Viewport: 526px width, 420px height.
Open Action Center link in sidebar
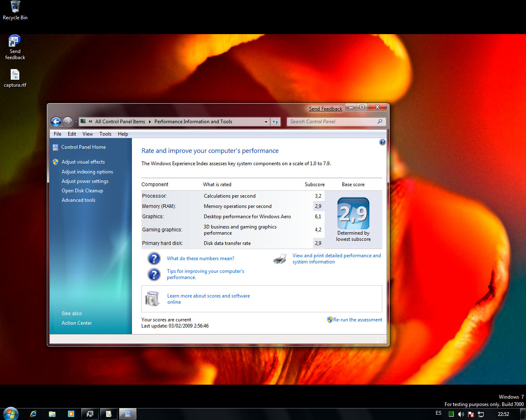(x=77, y=323)
